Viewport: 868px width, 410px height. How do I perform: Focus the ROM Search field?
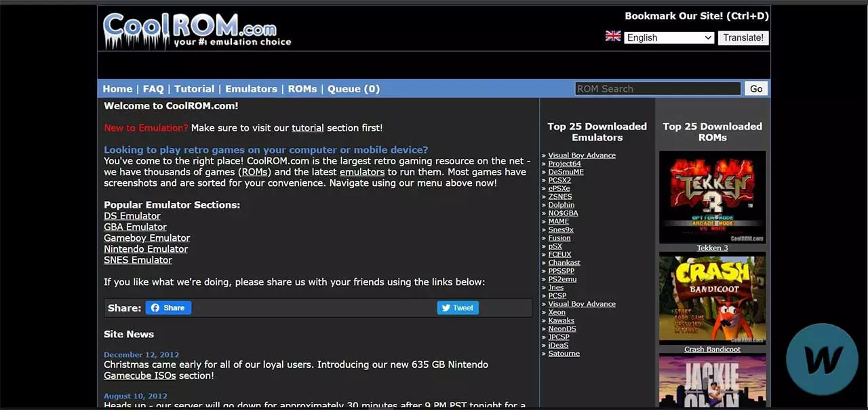click(658, 88)
